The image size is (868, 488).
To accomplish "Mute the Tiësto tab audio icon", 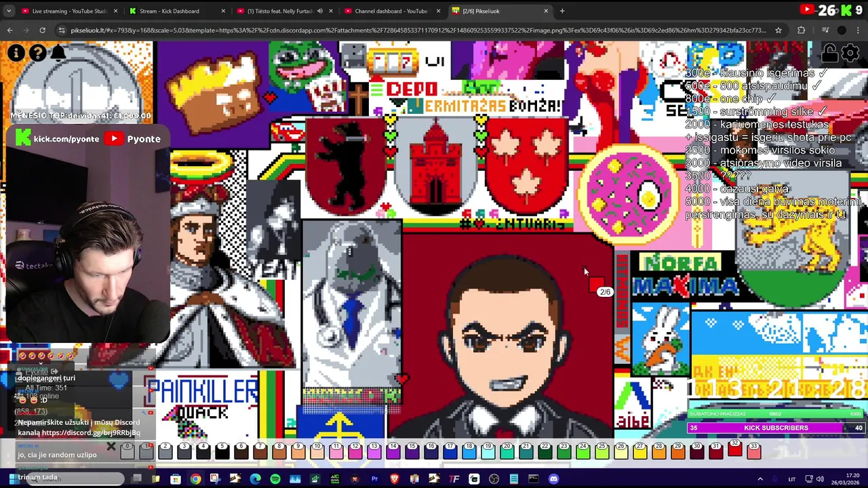I will coord(319,11).
